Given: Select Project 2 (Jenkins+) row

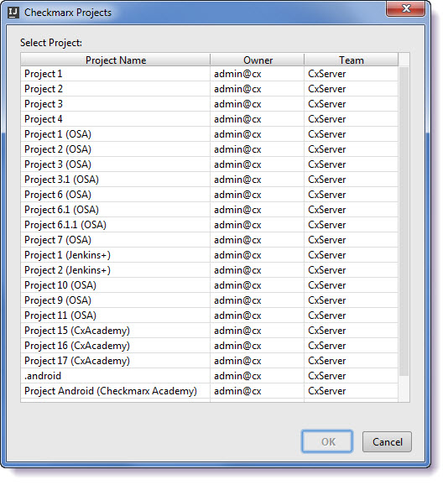Looking at the screenshot, I should tap(209, 270).
